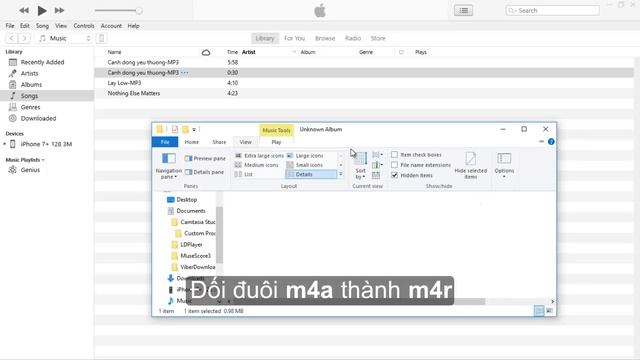Switch to the For You tab
This screenshot has width=640, height=360.
coord(294,38)
